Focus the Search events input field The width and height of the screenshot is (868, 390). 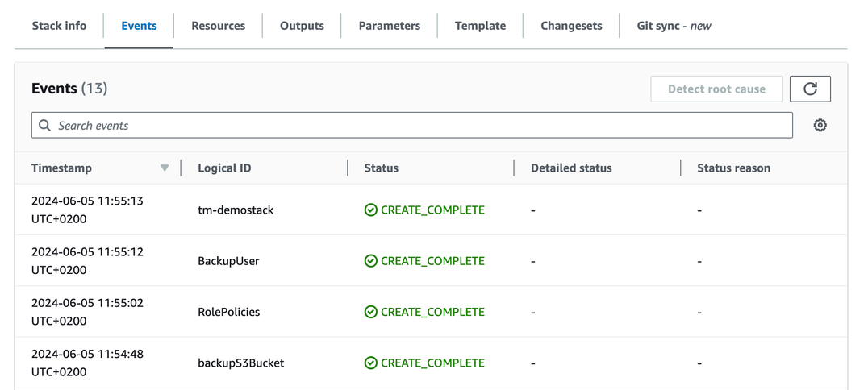tap(419, 126)
